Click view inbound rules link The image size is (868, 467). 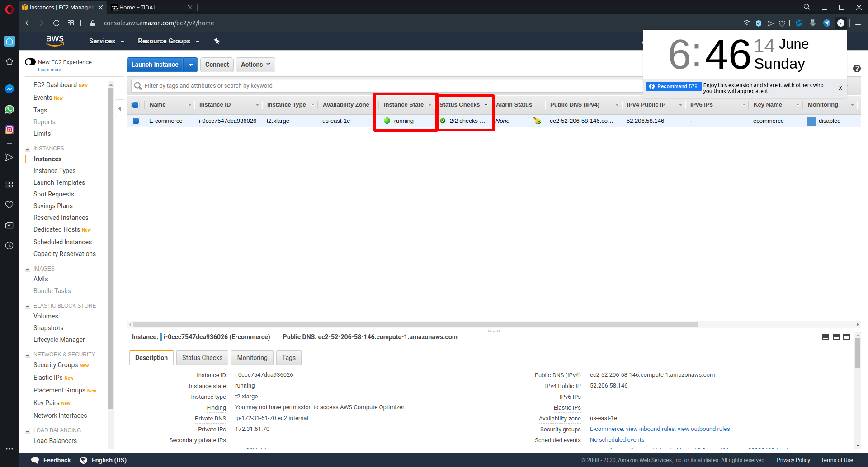(x=651, y=429)
